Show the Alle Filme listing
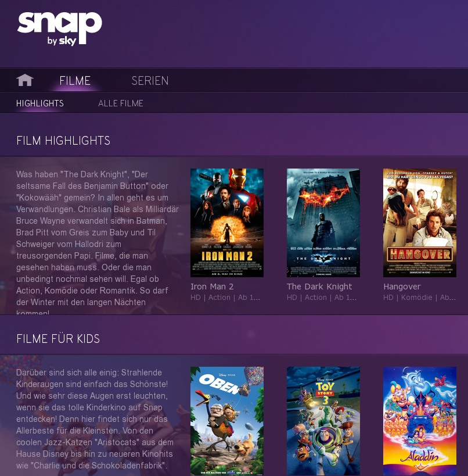Screen dimensions: 468x476 point(121,103)
